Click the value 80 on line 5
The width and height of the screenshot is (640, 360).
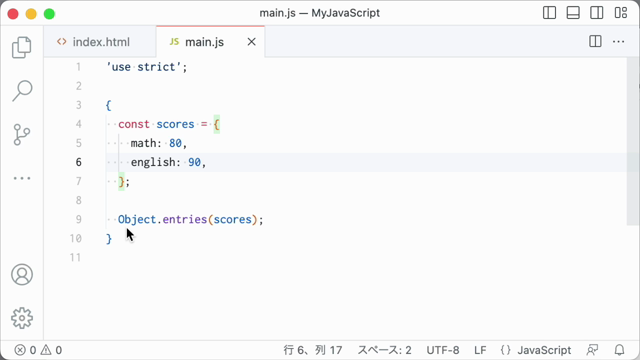point(175,143)
